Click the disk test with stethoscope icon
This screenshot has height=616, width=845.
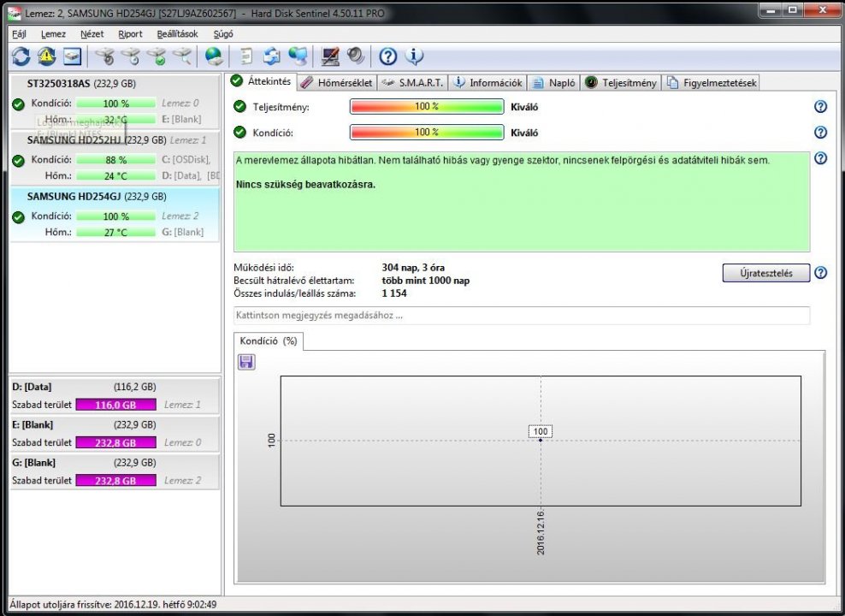coord(105,56)
